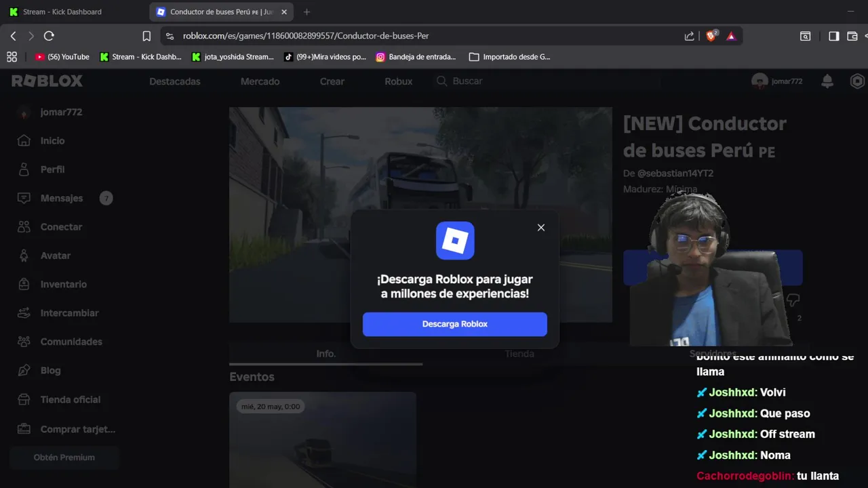
Task: Open Importado desde G... bookmarks folder
Action: click(509, 57)
